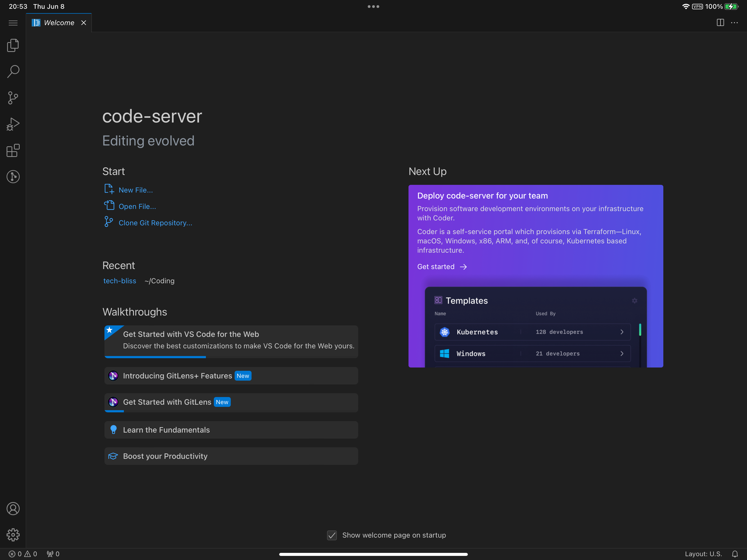Open the tech-bliss recent folder
Image resolution: width=747 pixels, height=560 pixels.
119,281
